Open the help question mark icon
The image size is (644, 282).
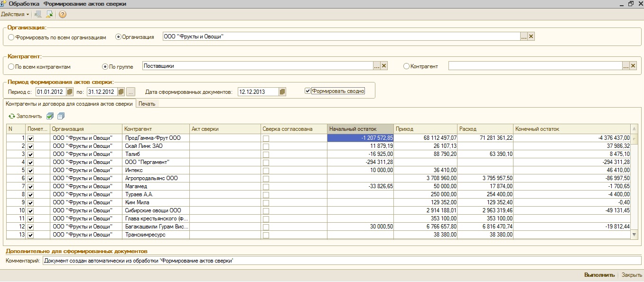63,14
